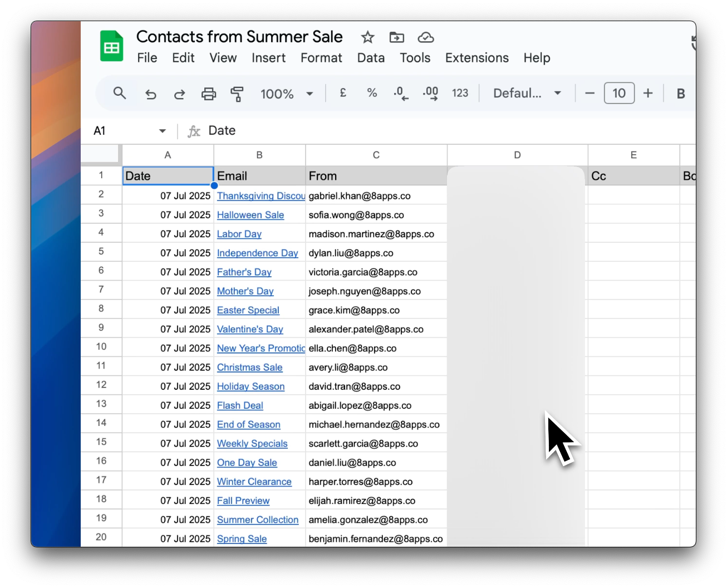The width and height of the screenshot is (727, 588).
Task: Format as currency with pound icon
Action: click(343, 93)
